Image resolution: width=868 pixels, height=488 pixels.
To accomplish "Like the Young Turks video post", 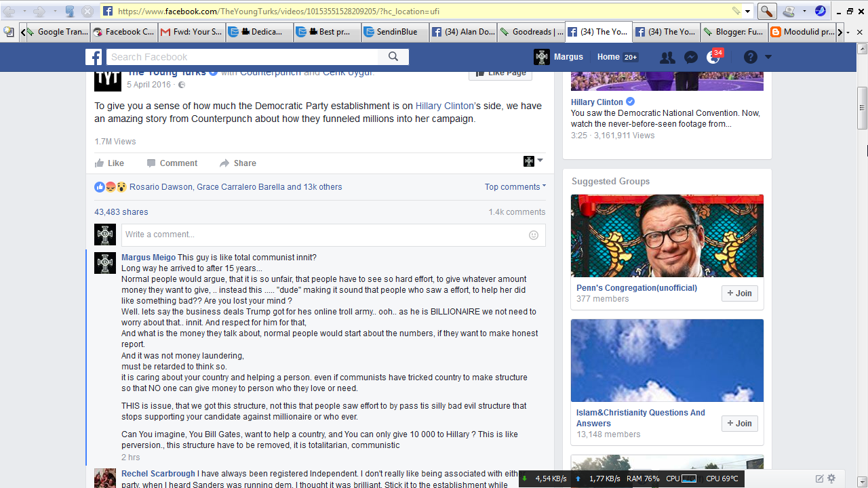I will [x=110, y=163].
